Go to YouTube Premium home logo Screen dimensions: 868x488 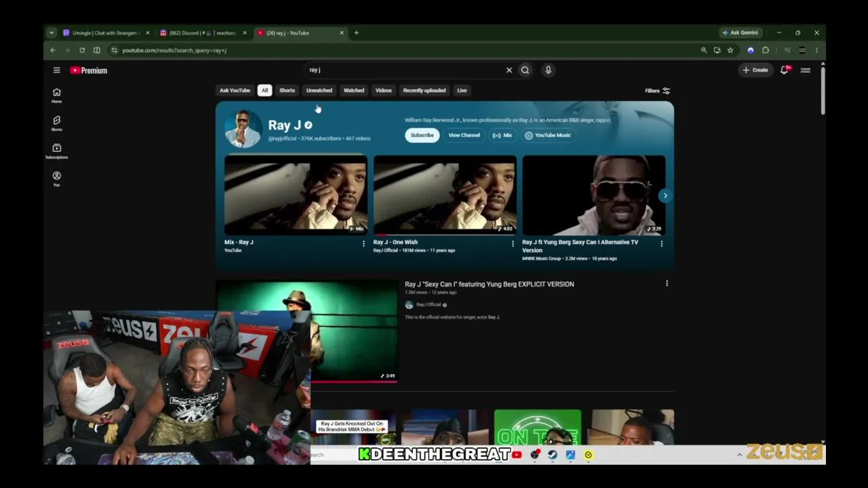pyautogui.click(x=89, y=70)
